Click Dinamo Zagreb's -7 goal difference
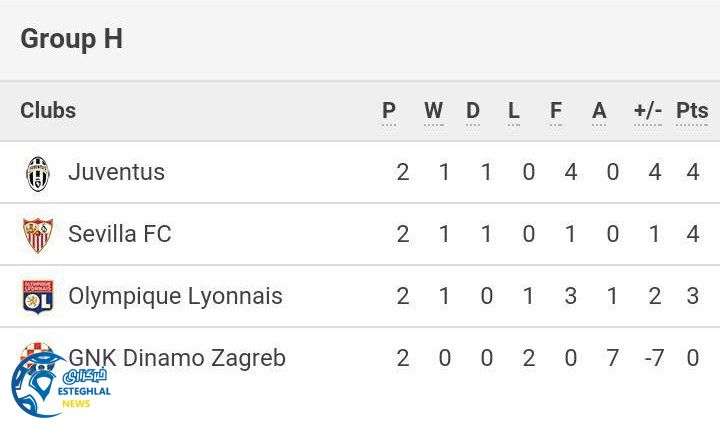This screenshot has width=720, height=436. point(653,358)
